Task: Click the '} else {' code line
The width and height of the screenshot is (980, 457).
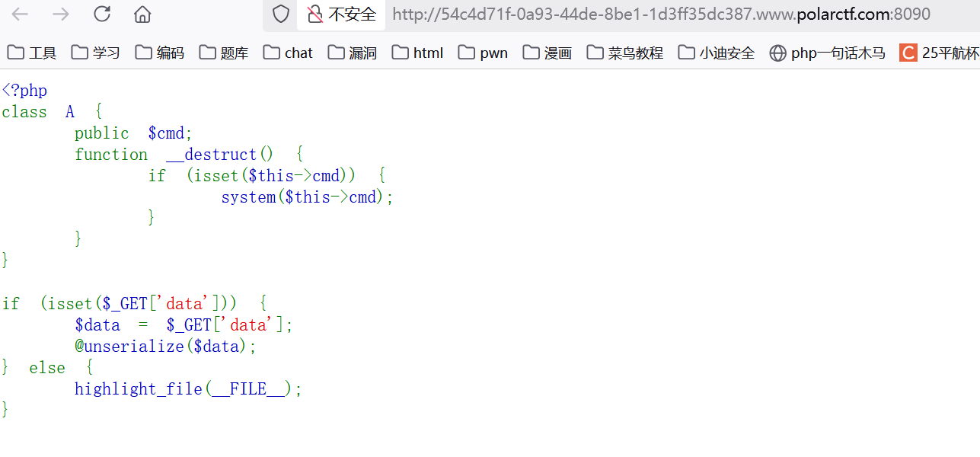Action: click(x=47, y=368)
